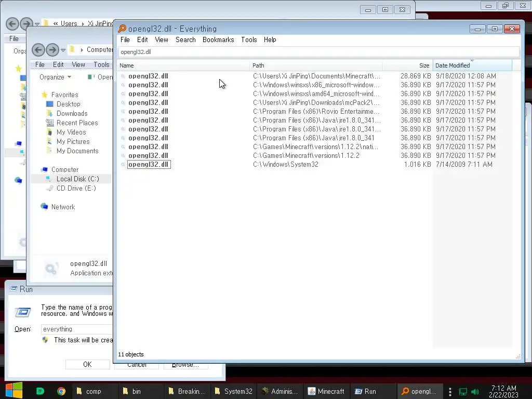Open the Tools menu in Everything
This screenshot has width=532, height=399.
point(249,39)
